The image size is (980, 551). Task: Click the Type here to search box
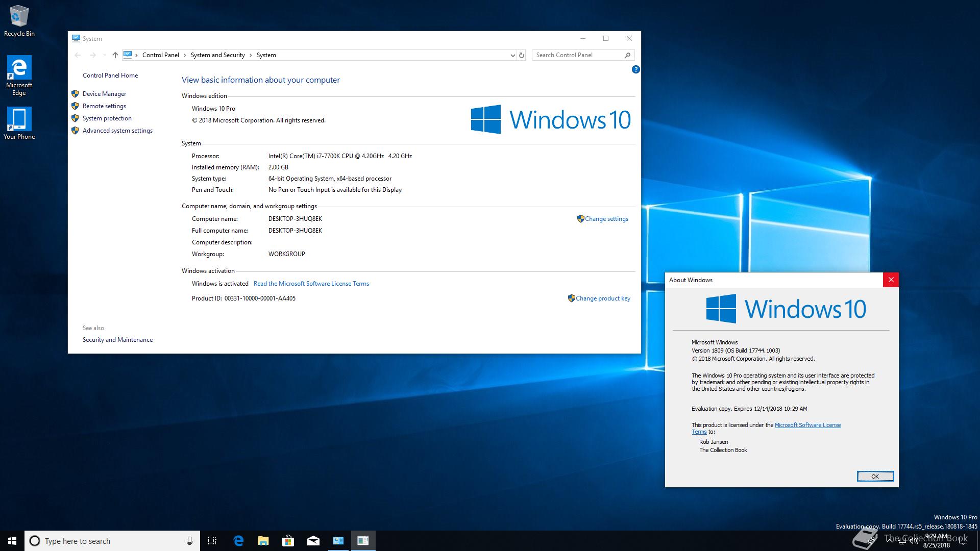pos(112,541)
